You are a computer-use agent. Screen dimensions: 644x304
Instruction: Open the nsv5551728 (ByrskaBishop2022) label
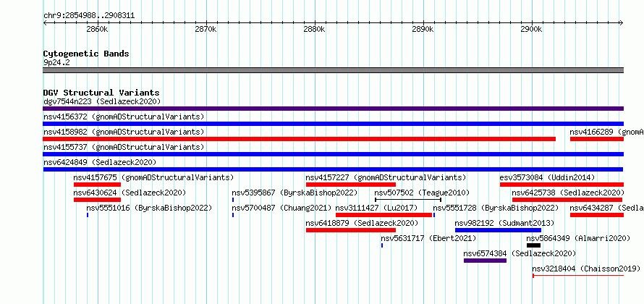[496, 208]
